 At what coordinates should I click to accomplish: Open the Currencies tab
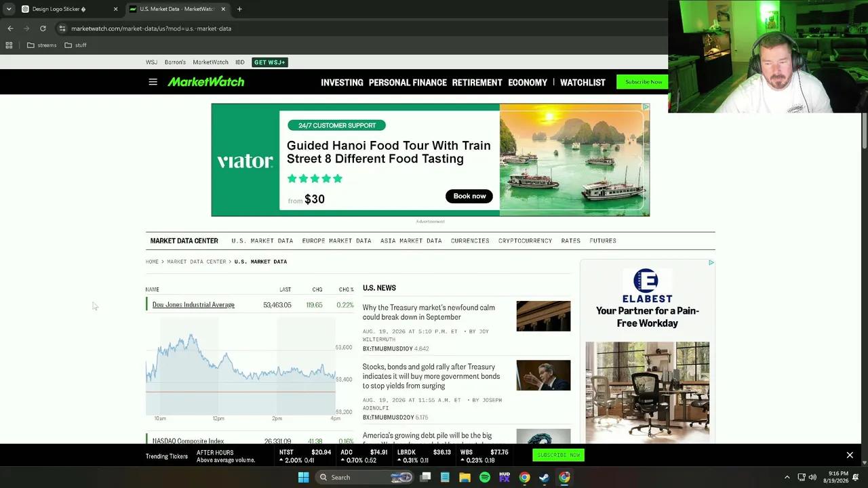470,241
